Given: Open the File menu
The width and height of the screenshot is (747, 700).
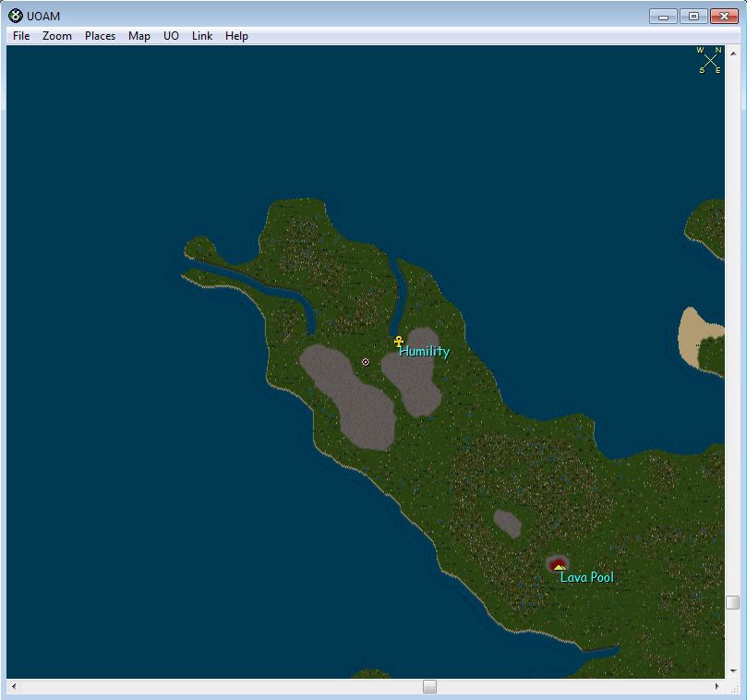Looking at the screenshot, I should [x=21, y=36].
